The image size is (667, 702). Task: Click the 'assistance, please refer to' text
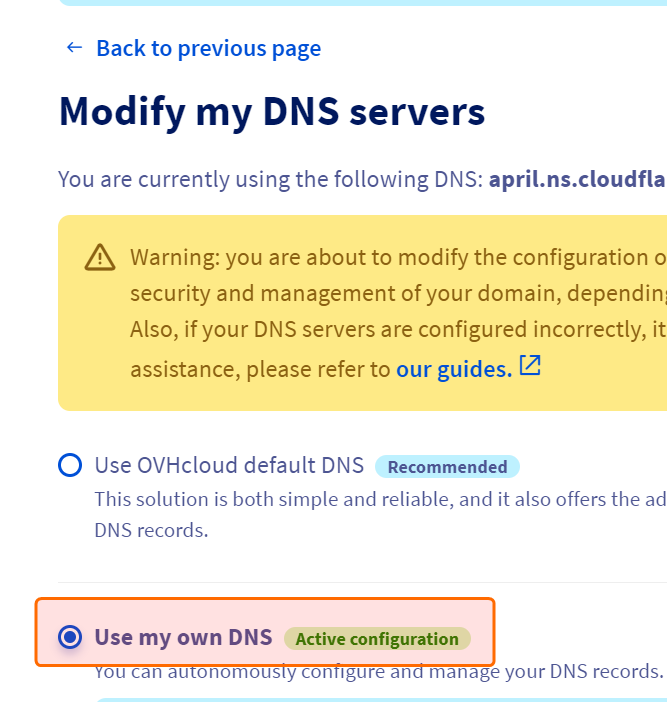coord(260,369)
